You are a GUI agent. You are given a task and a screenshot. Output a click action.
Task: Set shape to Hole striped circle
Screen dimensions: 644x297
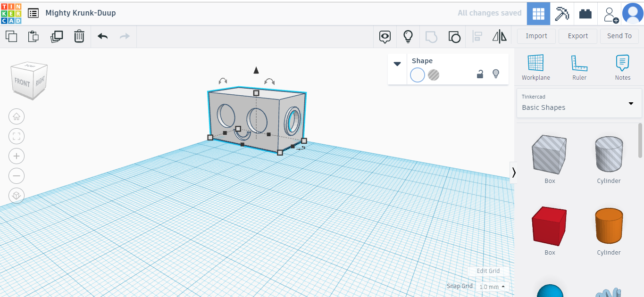pyautogui.click(x=434, y=75)
